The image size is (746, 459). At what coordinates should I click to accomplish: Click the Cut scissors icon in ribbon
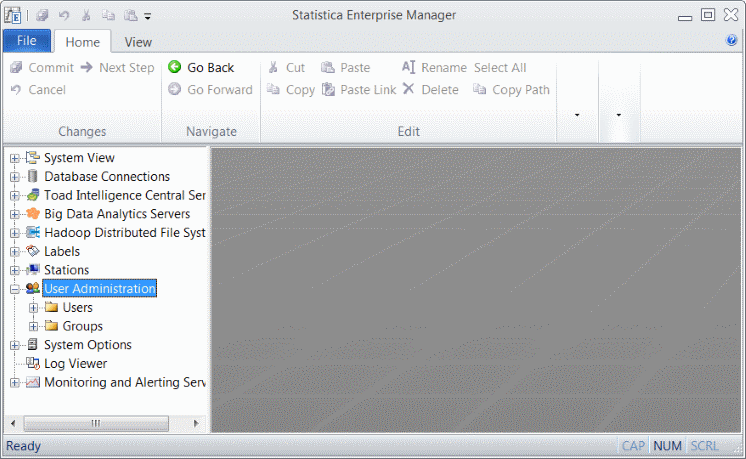point(273,68)
